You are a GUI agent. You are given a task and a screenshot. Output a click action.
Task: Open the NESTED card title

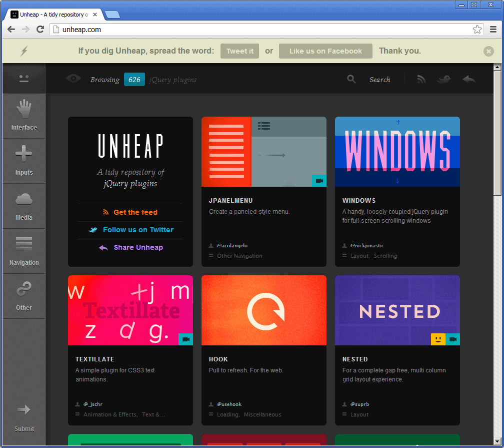tap(355, 359)
